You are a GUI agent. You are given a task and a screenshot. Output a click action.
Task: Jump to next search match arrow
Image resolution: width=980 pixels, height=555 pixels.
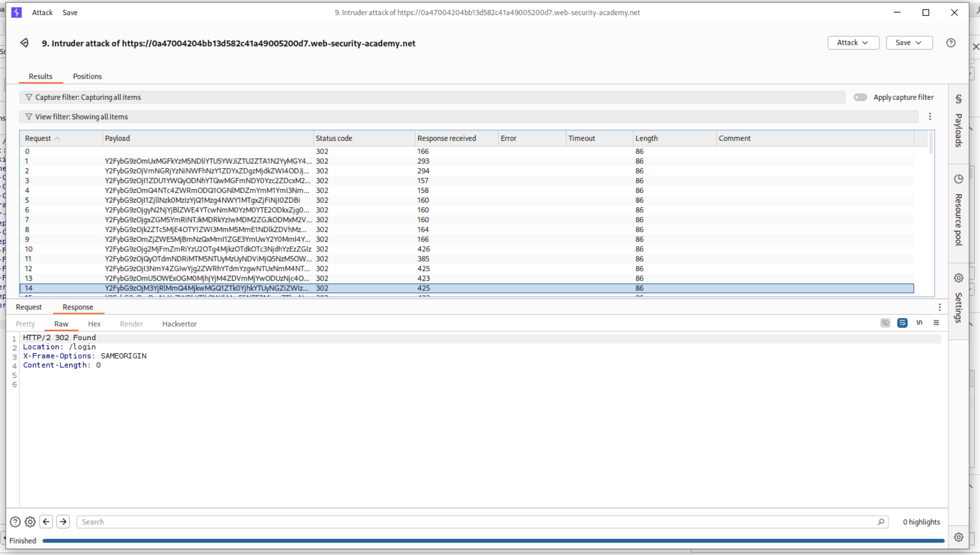[63, 522]
